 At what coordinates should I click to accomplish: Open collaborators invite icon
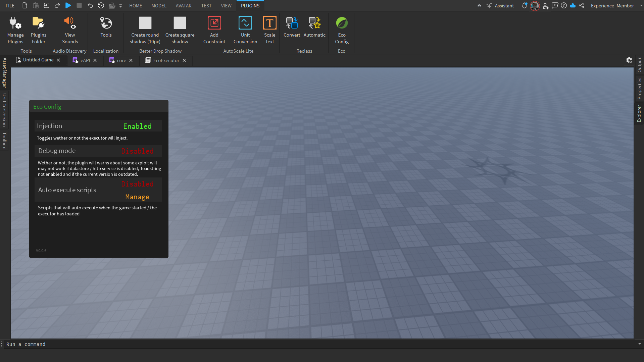click(x=546, y=6)
